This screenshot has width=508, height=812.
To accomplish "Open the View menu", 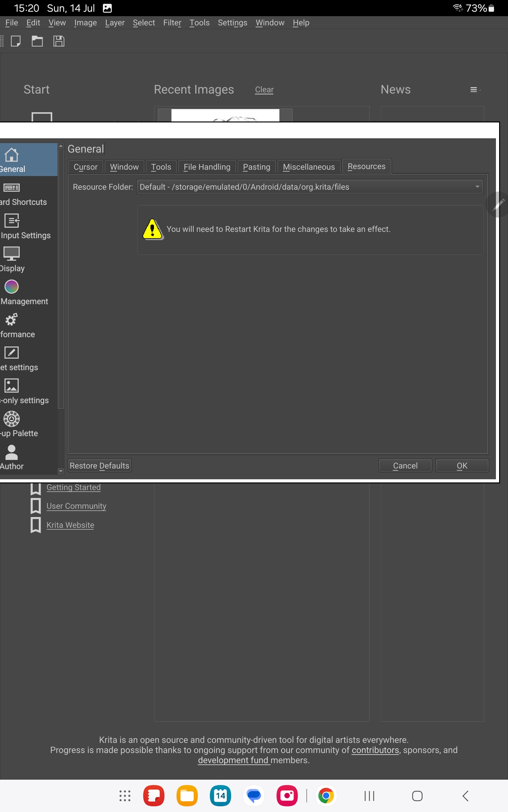I will click(57, 23).
